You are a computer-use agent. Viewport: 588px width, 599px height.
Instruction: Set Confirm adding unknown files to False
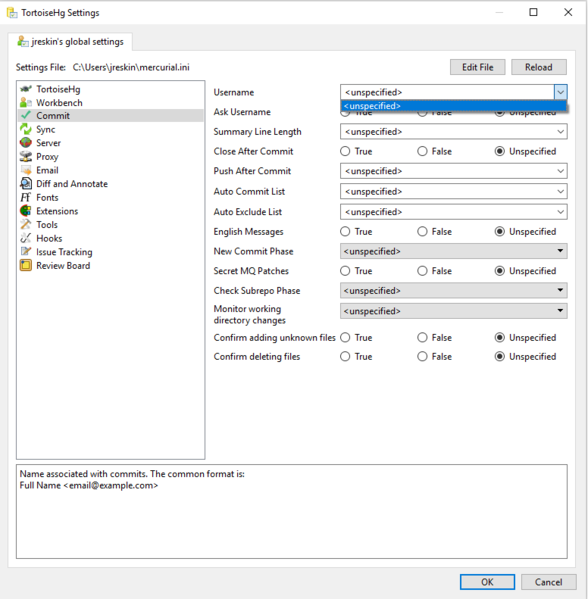tap(422, 337)
